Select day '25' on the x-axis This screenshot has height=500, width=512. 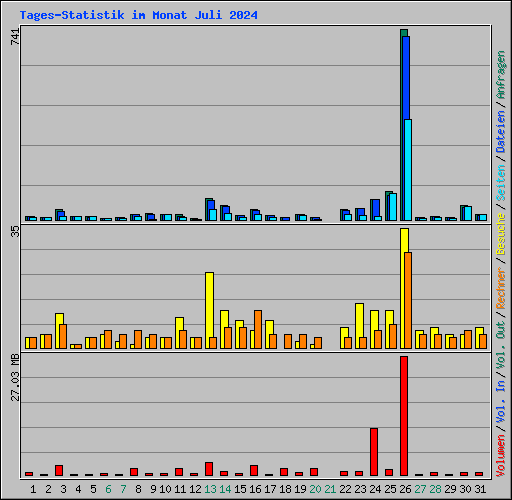point(390,489)
